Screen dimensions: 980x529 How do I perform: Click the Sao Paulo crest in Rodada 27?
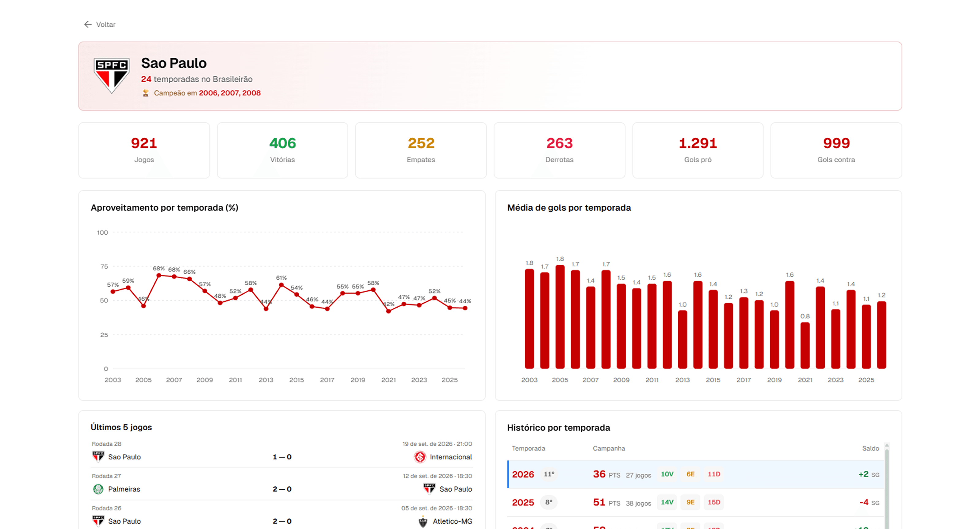pos(430,489)
